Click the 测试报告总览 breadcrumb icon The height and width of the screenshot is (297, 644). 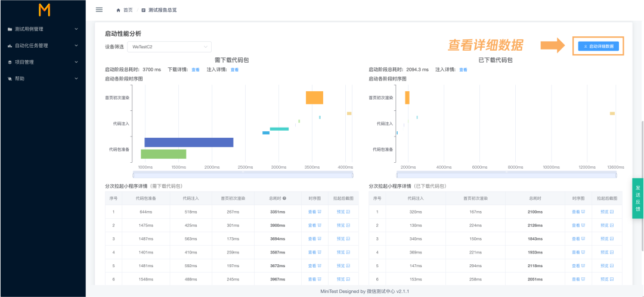coord(143,10)
